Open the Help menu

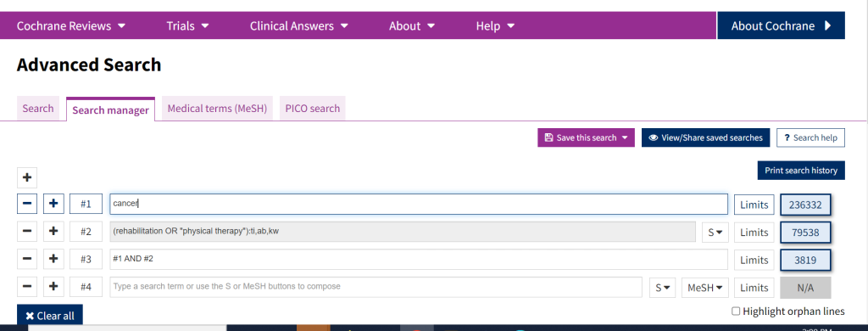495,26
